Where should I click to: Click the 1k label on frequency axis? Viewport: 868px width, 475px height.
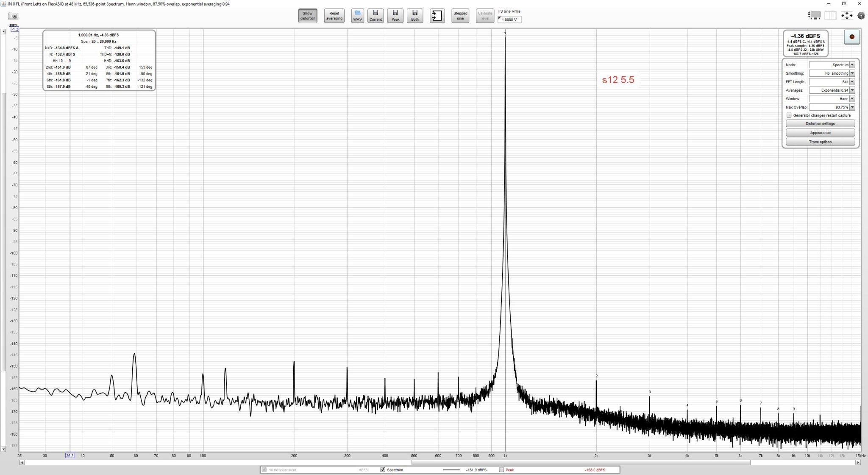[505, 456]
